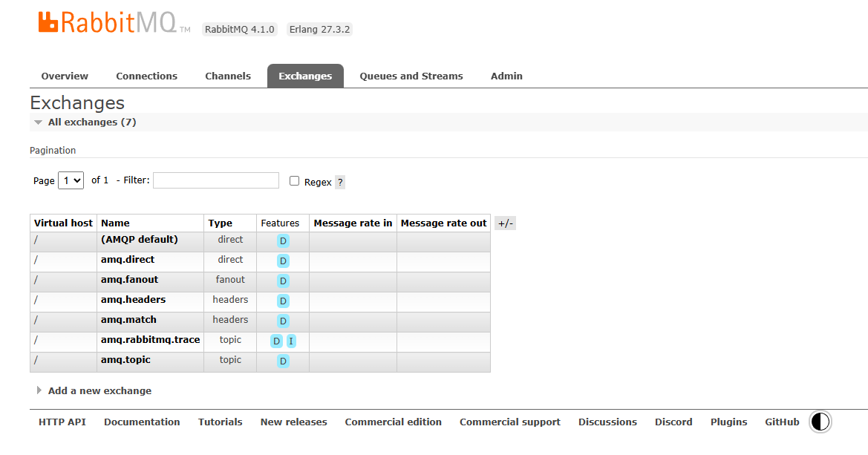Click the RabbitMQ 4.1.0 version label
The image size is (868, 455).
pyautogui.click(x=240, y=30)
